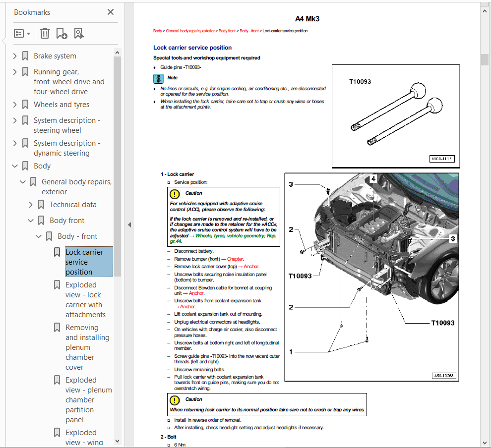Select the Body bookmark label
The height and width of the screenshot is (448, 491).
pos(42,166)
